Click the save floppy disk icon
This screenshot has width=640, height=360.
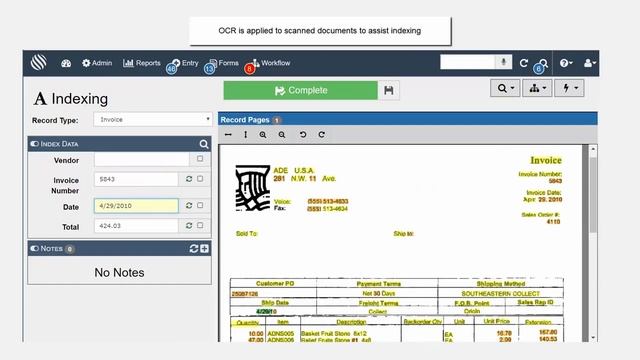389,90
